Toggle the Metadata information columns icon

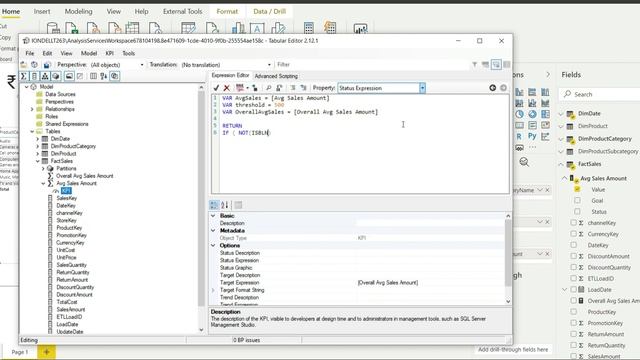(93, 76)
